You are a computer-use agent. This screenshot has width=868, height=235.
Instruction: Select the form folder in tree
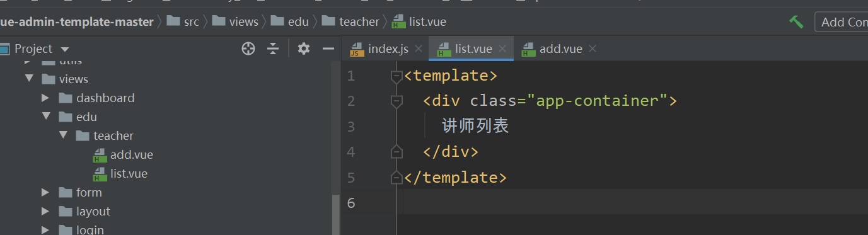click(80, 192)
